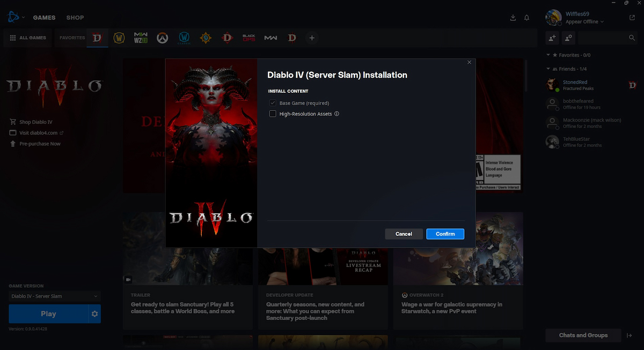
Task: Switch to the SHOP tab
Action: (75, 18)
